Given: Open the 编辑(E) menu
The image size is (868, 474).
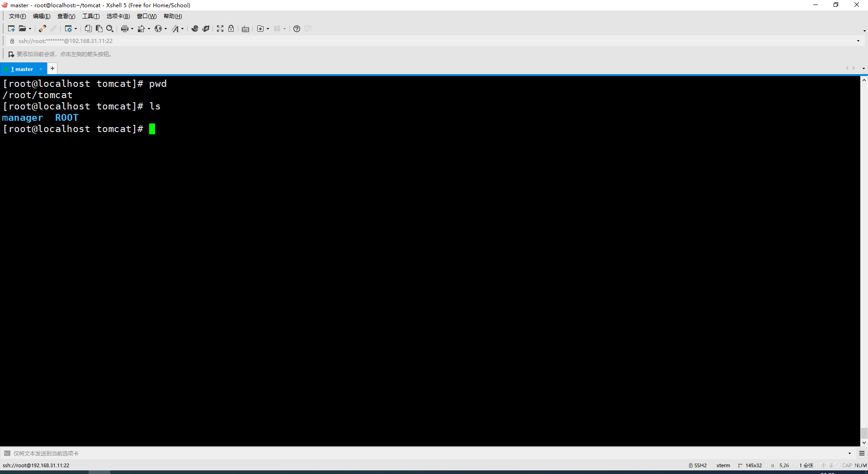Looking at the screenshot, I should [42, 16].
